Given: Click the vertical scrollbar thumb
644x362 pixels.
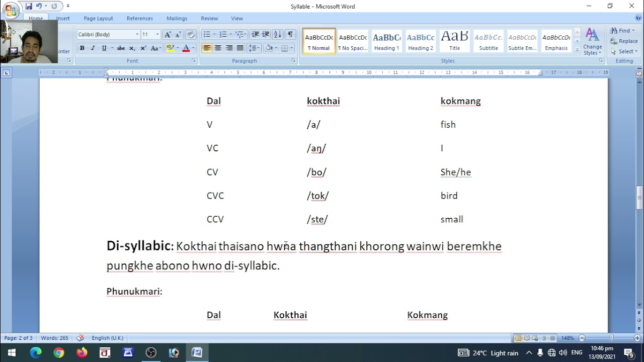Looking at the screenshot, I should click(x=639, y=198).
